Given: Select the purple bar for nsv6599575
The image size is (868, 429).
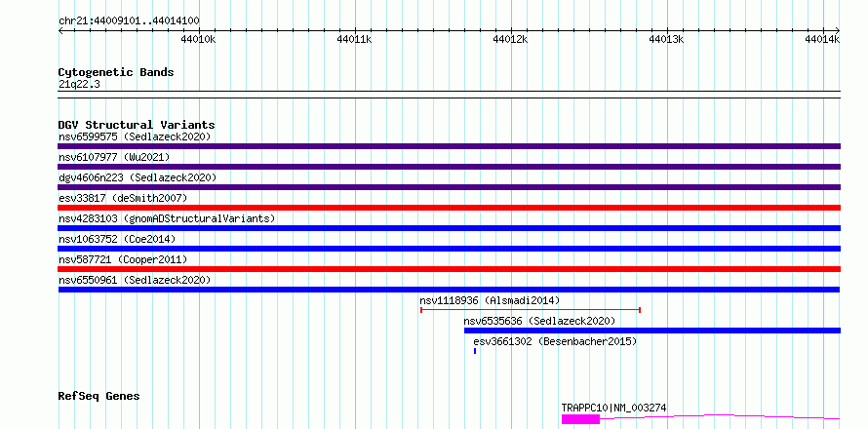Looking at the screenshot, I should 449,146.
